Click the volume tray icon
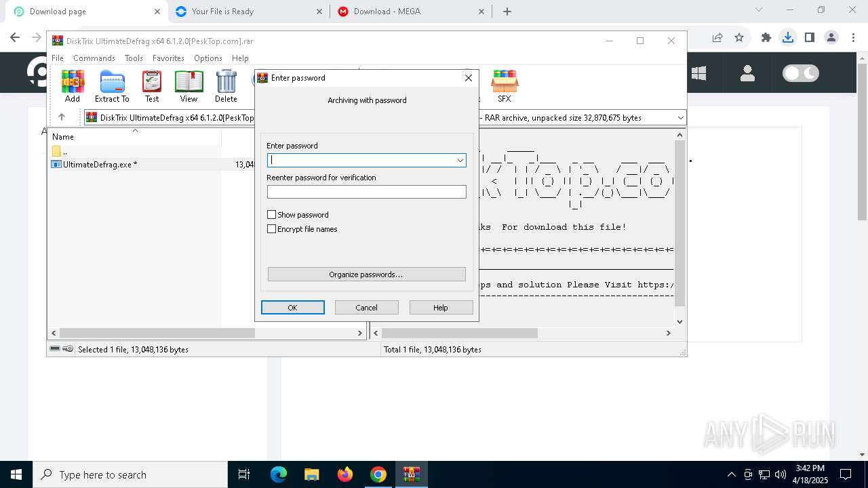This screenshot has height=488, width=868. pyautogui.click(x=781, y=474)
